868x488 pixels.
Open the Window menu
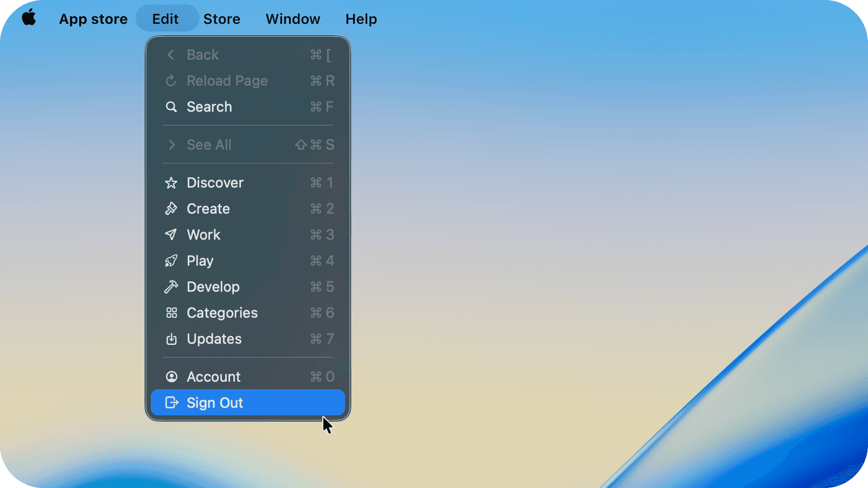point(293,19)
